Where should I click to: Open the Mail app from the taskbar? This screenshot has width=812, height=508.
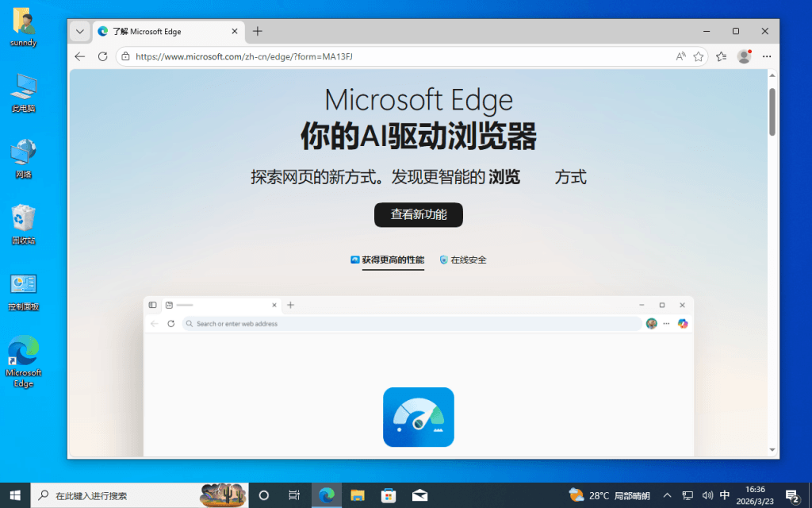pyautogui.click(x=419, y=495)
